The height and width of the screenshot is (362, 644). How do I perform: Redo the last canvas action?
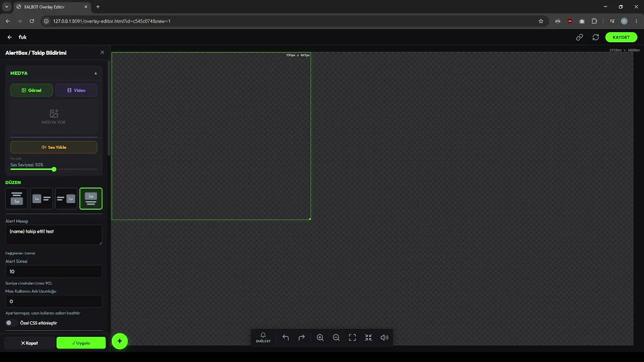(302, 338)
